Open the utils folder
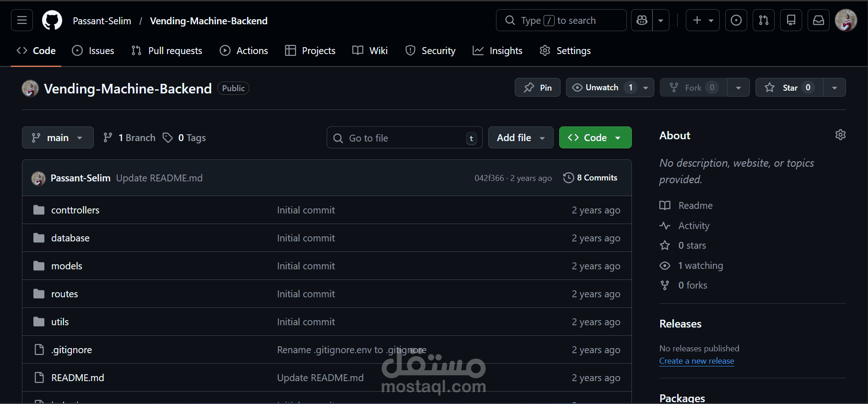This screenshot has width=868, height=404. pos(60,322)
